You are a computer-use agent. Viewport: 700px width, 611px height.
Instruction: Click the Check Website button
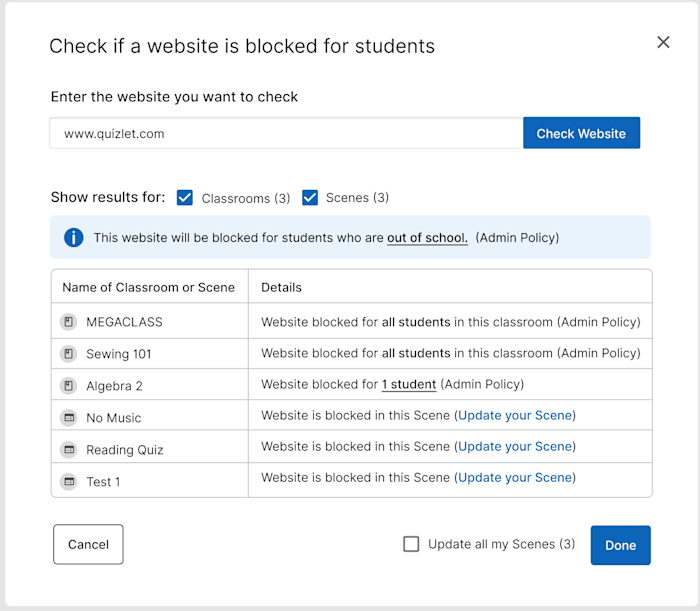[581, 133]
